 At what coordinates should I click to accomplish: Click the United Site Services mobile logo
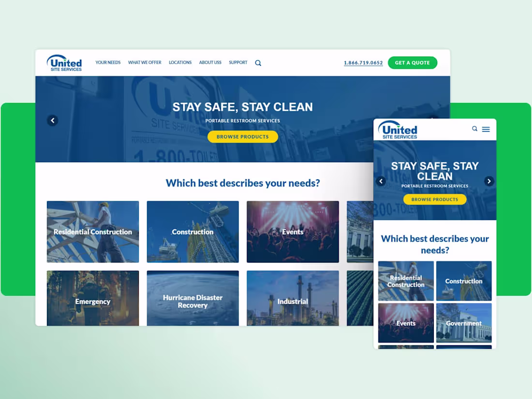397,129
